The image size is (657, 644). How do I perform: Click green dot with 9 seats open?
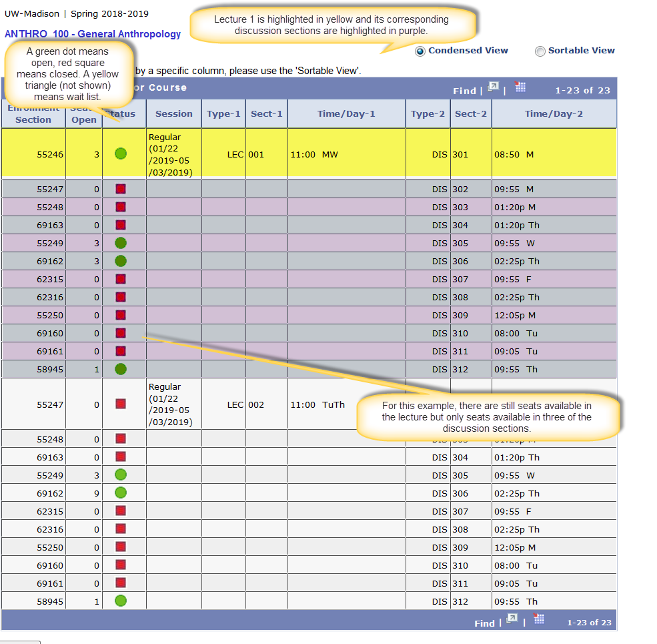point(121,493)
